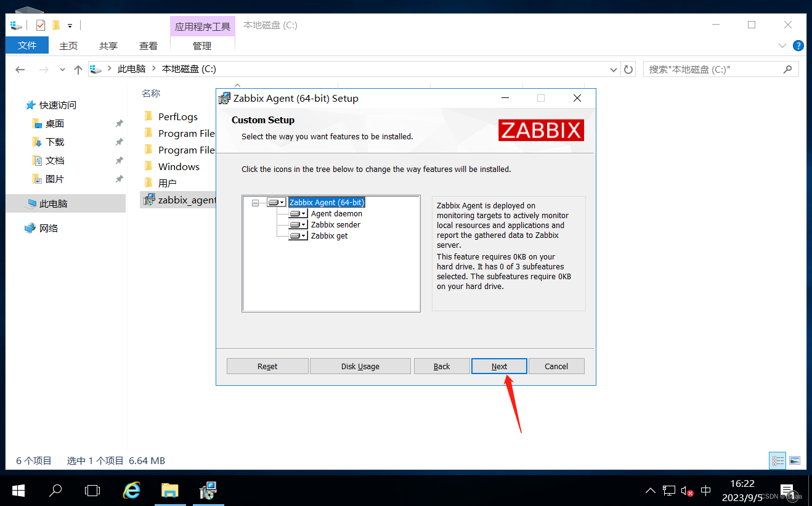Click the Zabbix installer taskbar icon
This screenshot has height=506, width=812.
208,491
